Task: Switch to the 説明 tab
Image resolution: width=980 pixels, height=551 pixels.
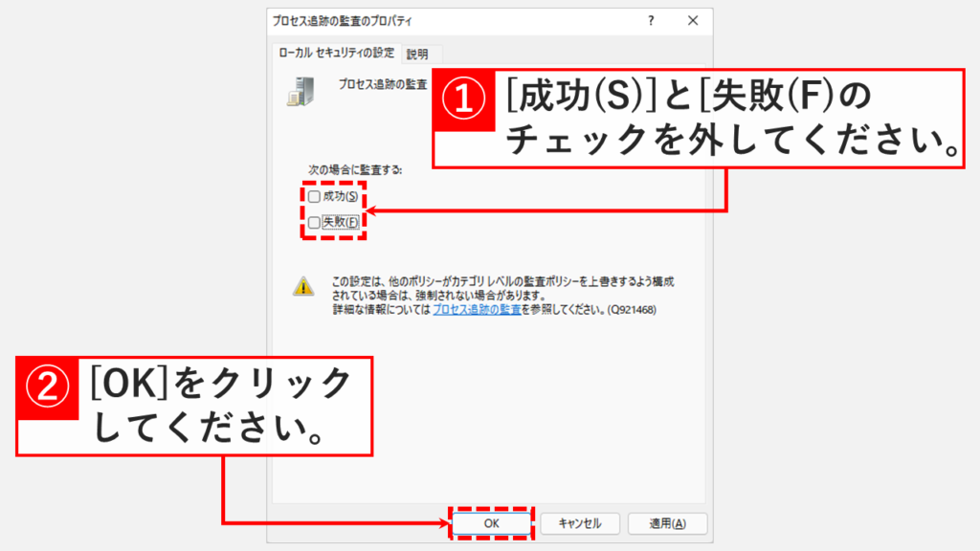Action: tap(417, 55)
